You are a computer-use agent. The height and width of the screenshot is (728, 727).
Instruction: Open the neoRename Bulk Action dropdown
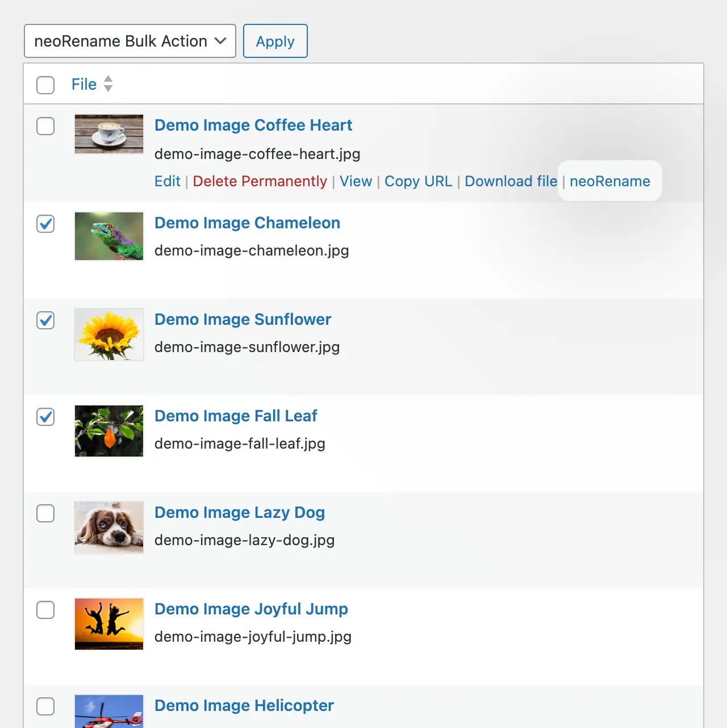point(129,41)
